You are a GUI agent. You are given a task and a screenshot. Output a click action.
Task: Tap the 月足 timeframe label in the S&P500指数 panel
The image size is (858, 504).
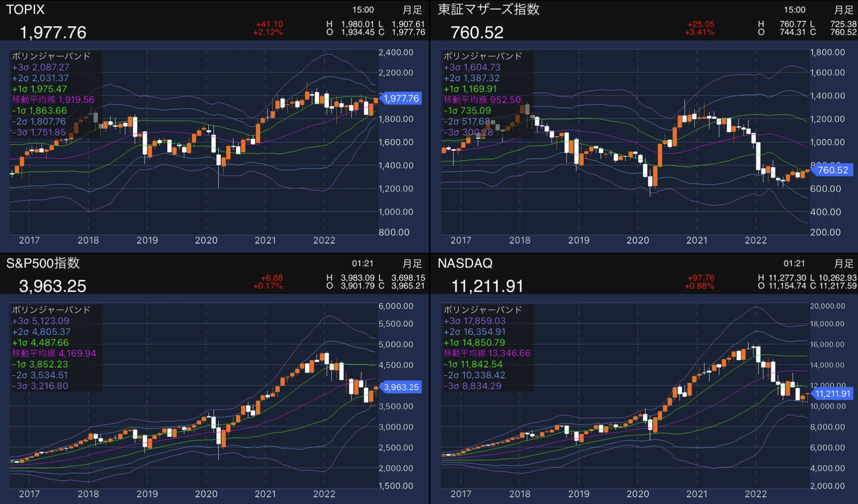(x=412, y=263)
